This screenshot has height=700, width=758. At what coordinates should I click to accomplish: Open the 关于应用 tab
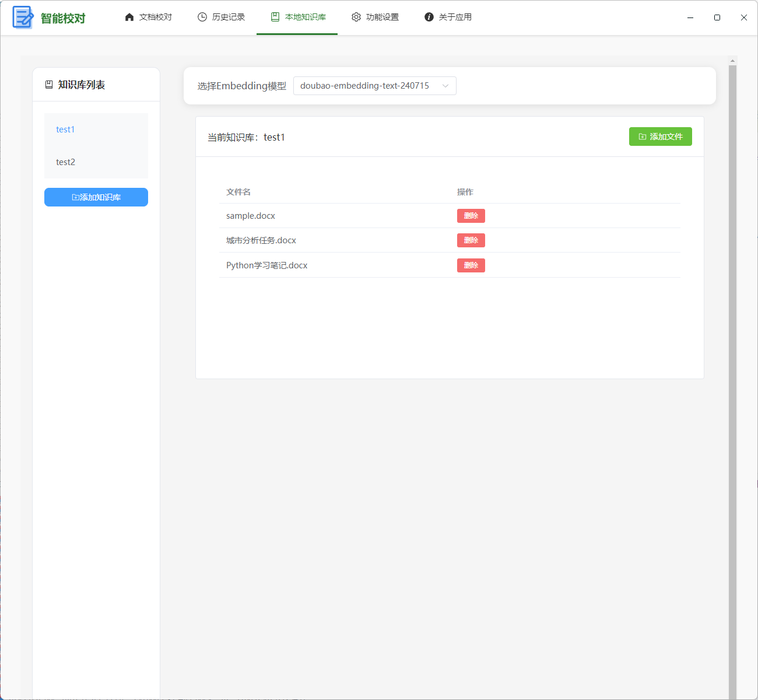click(x=448, y=17)
